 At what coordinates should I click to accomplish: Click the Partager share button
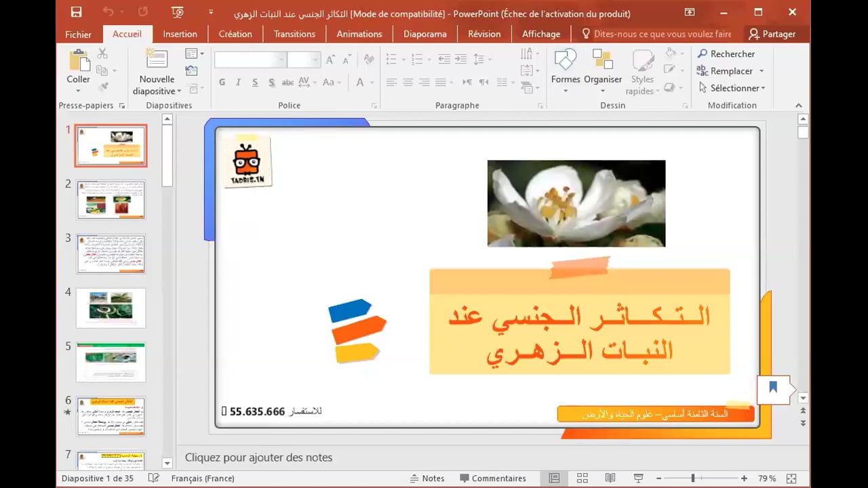click(x=772, y=34)
